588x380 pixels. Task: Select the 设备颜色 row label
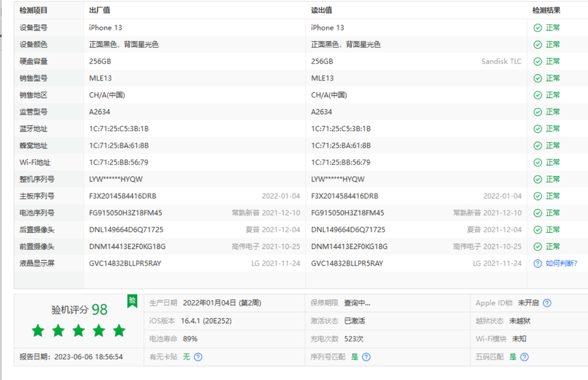[33, 44]
